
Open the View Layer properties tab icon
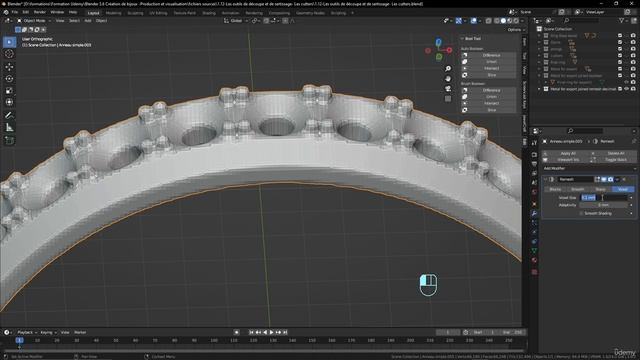pyautogui.click(x=534, y=173)
